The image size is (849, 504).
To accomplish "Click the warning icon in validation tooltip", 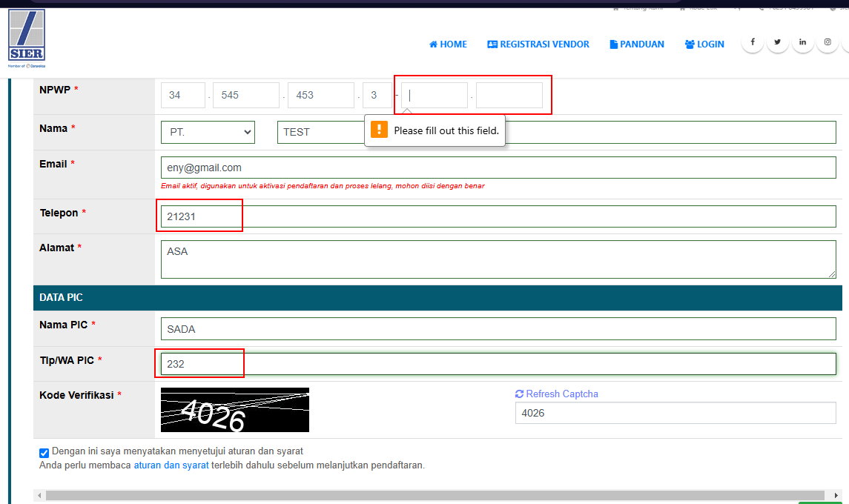I will tap(379, 130).
